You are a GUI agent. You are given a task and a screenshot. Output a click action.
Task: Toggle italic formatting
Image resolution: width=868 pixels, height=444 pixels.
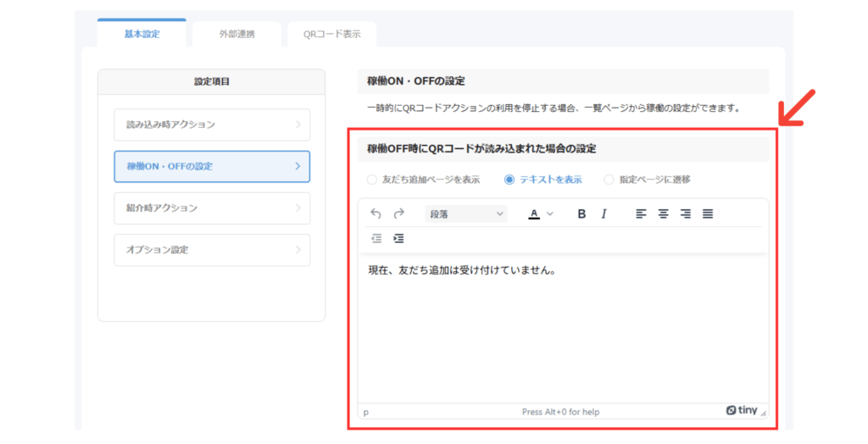pyautogui.click(x=604, y=214)
